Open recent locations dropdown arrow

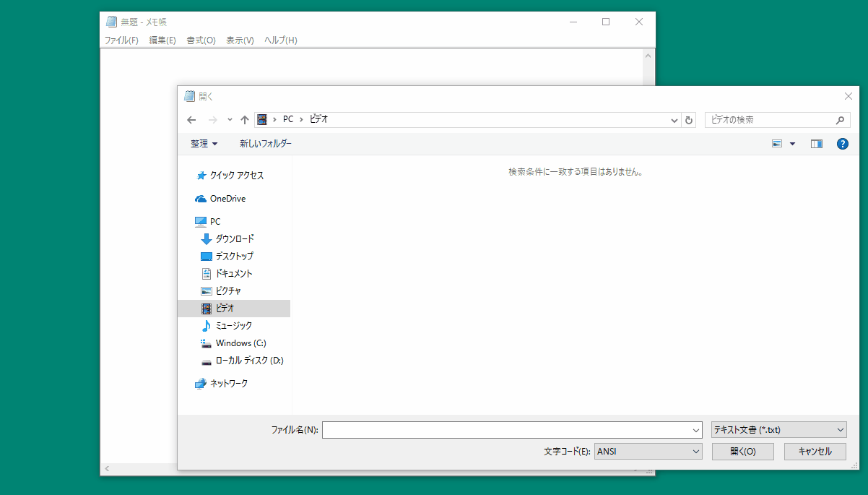(x=230, y=120)
